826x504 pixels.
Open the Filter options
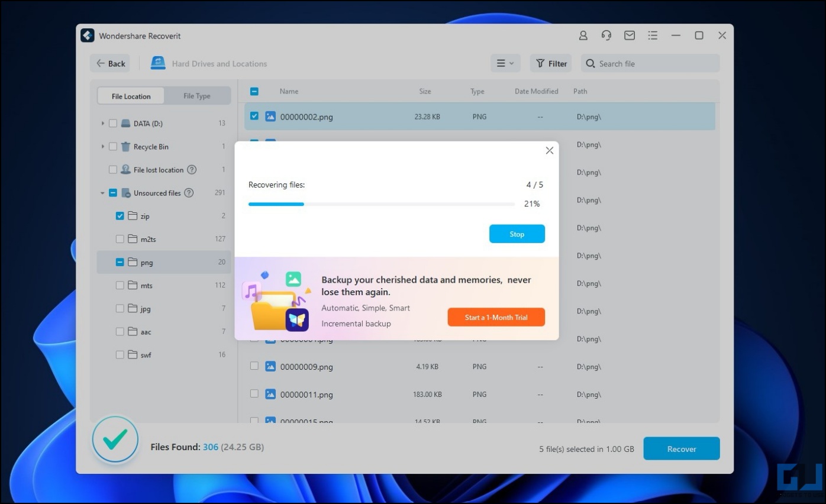coord(551,63)
